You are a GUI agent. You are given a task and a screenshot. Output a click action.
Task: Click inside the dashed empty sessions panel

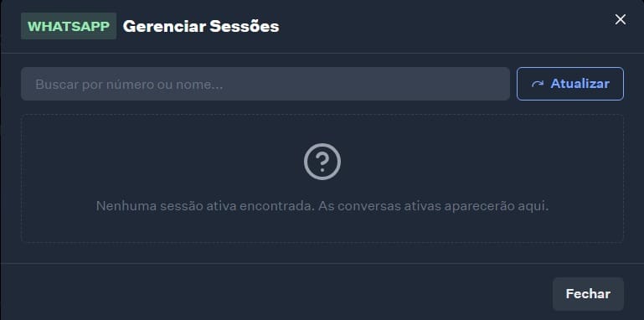pyautogui.click(x=322, y=178)
